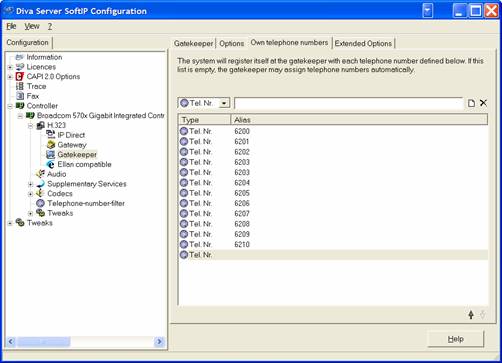This screenshot has width=502, height=363.
Task: Click the Information tree icon
Action: tap(20, 57)
